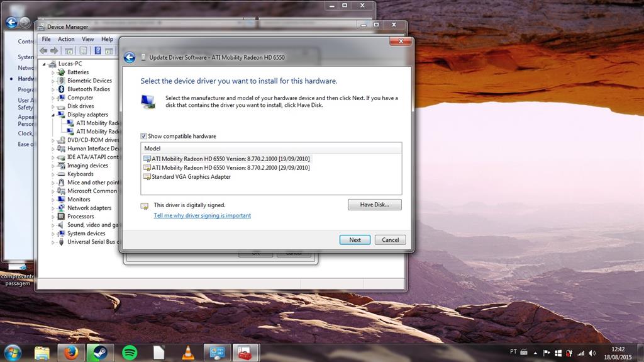644x362 pixels.
Task: Open the clock showing 12:42
Action: point(618,353)
